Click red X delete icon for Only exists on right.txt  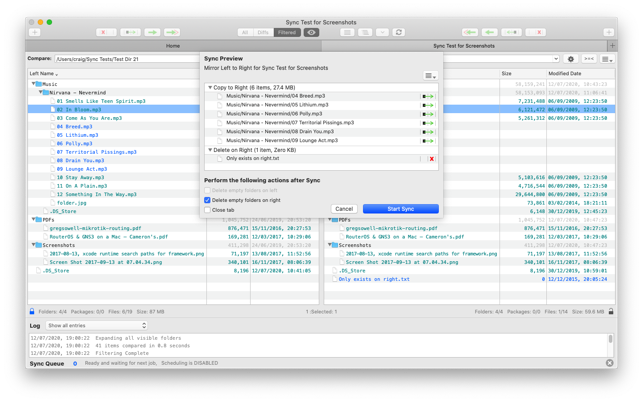coord(431,159)
